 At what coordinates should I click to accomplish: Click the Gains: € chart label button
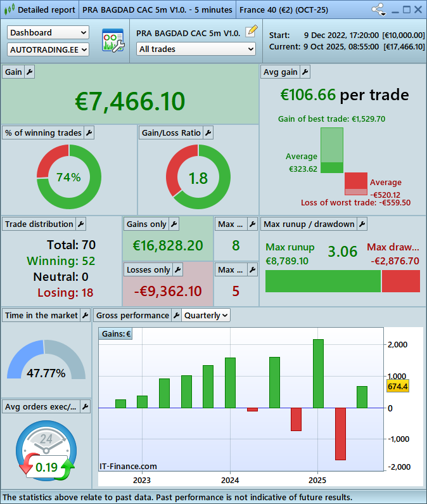[116, 334]
